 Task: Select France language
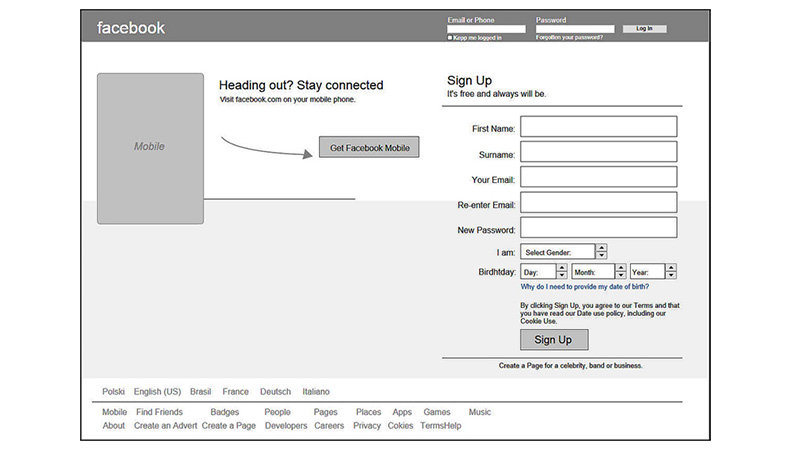pos(235,391)
